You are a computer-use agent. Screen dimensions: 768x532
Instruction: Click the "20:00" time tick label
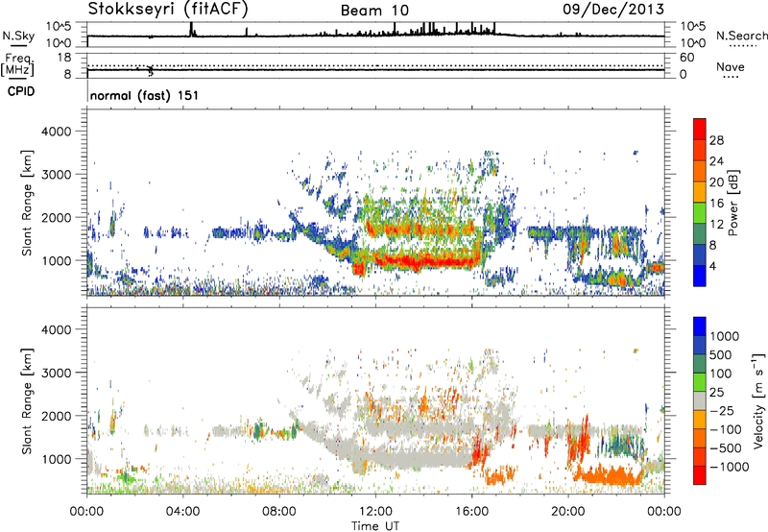568,512
